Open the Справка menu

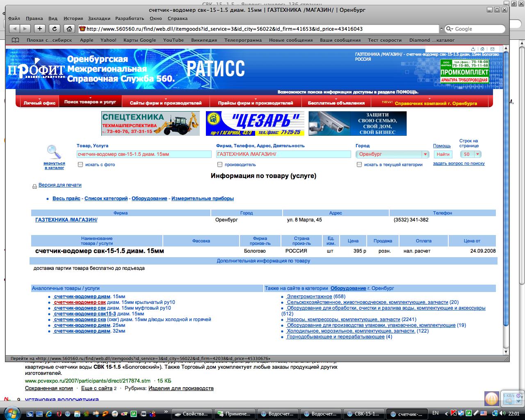178,18
